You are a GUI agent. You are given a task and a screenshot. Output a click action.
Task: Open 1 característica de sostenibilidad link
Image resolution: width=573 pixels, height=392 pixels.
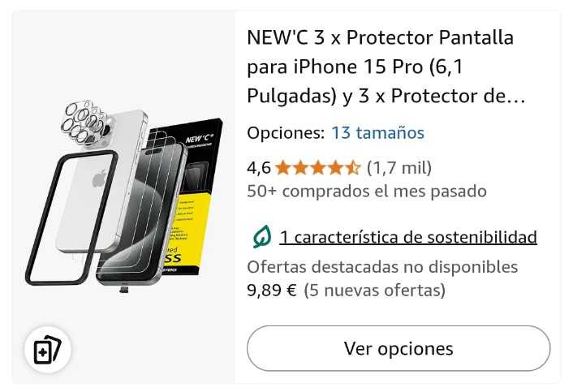[408, 237]
